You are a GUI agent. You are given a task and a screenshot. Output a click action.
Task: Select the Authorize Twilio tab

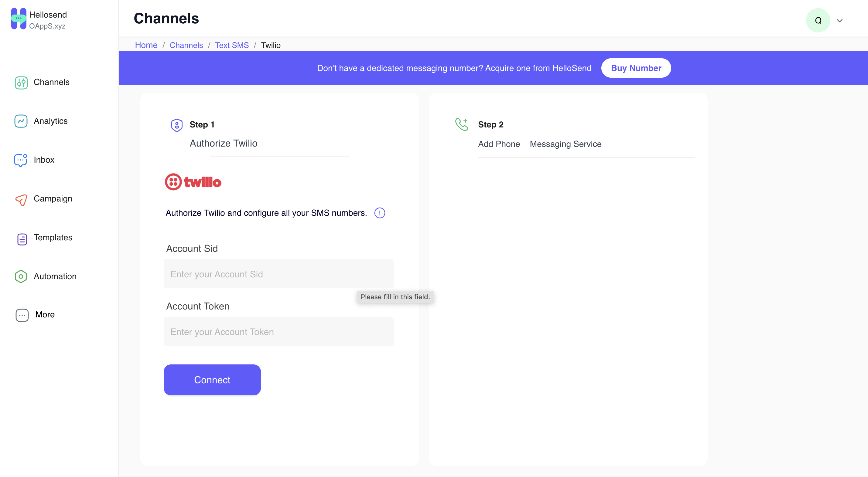[224, 143]
